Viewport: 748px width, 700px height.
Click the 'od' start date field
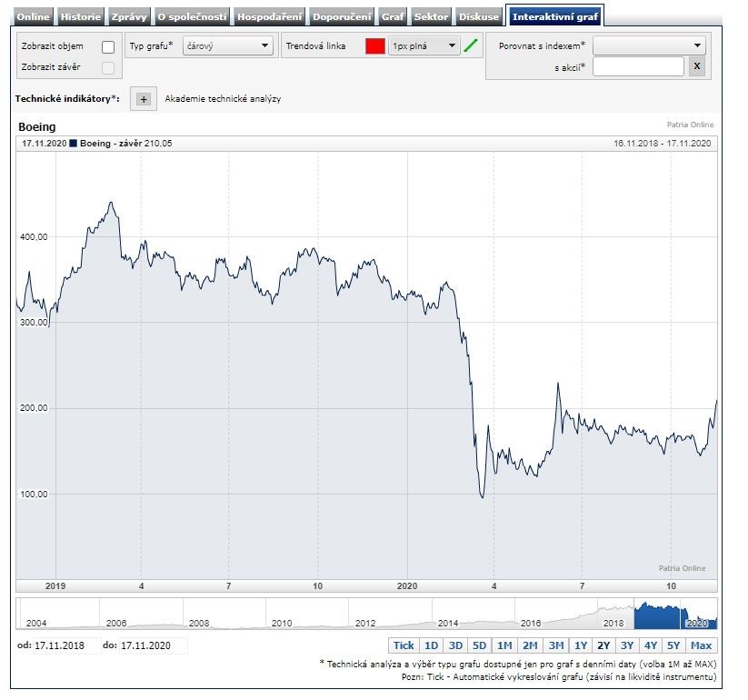pos(62,645)
